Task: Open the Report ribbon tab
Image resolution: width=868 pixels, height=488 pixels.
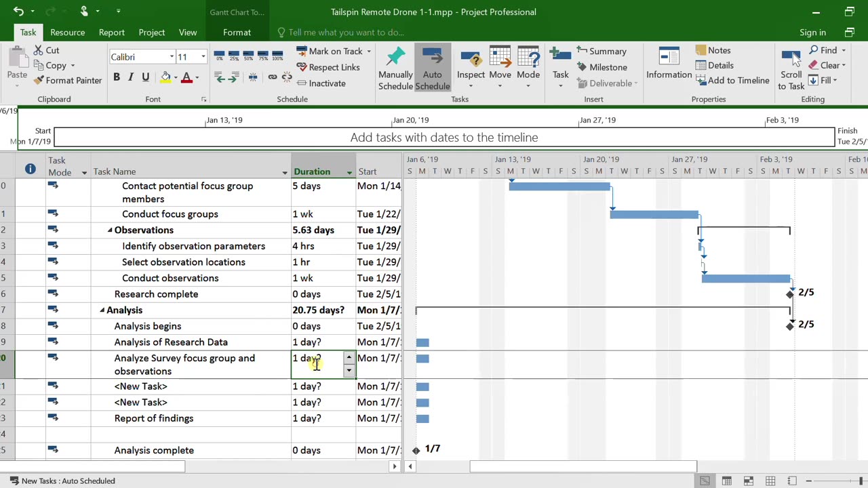Action: coord(111,32)
